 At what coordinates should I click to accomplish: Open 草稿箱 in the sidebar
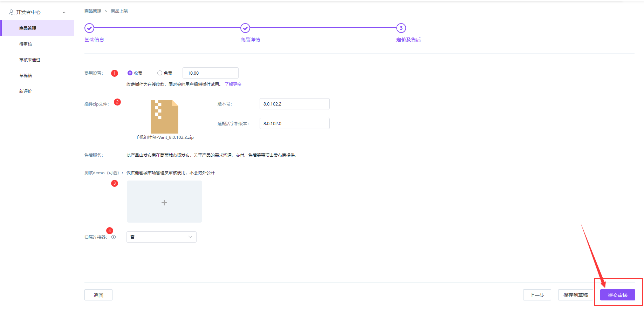coord(26,76)
